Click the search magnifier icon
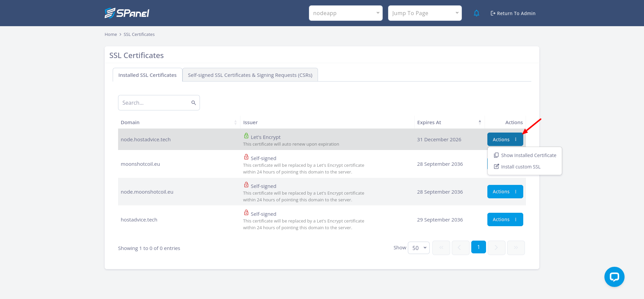This screenshot has width=644, height=299. tap(194, 103)
